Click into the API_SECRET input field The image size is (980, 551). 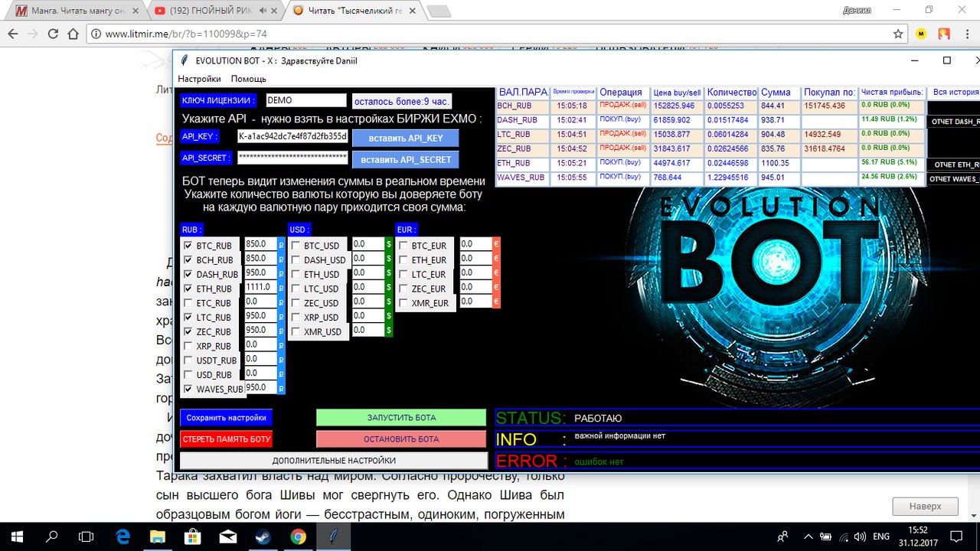292,158
